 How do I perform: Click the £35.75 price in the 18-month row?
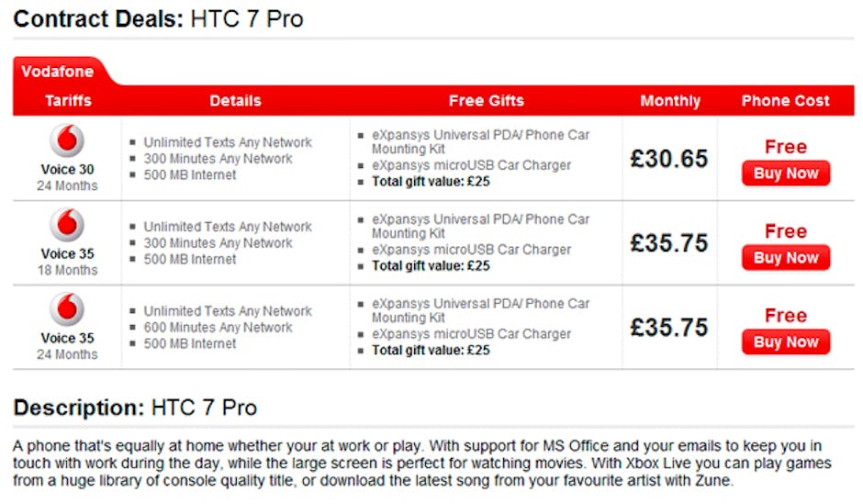(x=669, y=243)
